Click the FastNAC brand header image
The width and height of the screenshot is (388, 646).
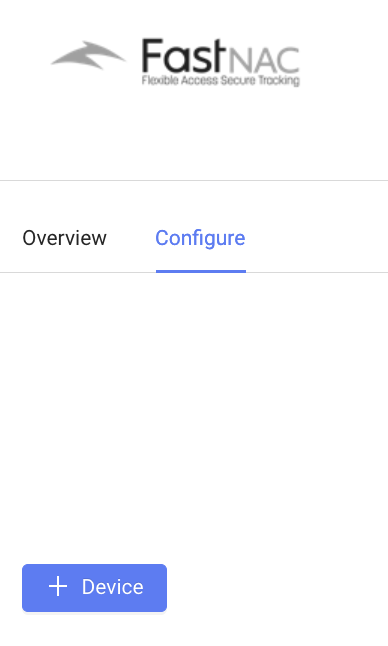(x=175, y=63)
